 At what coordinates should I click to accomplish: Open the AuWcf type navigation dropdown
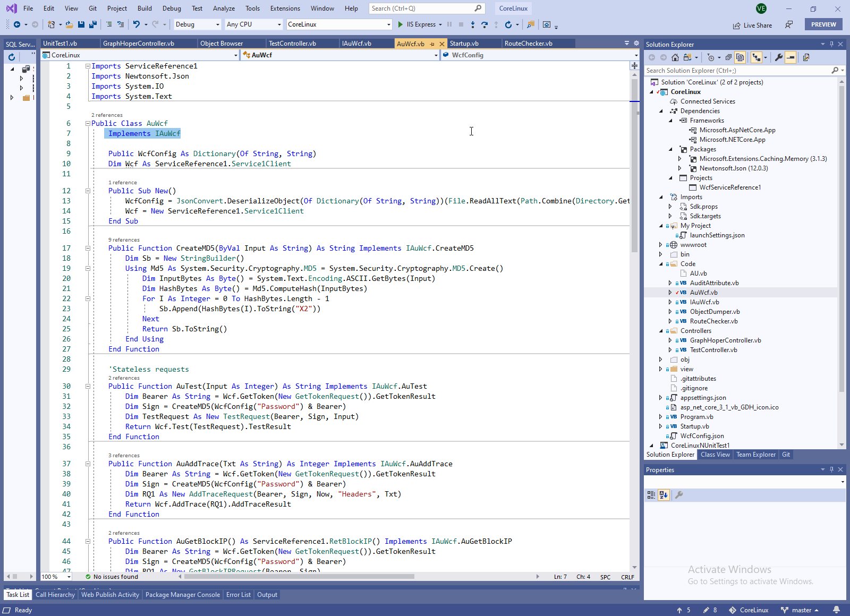436,55
